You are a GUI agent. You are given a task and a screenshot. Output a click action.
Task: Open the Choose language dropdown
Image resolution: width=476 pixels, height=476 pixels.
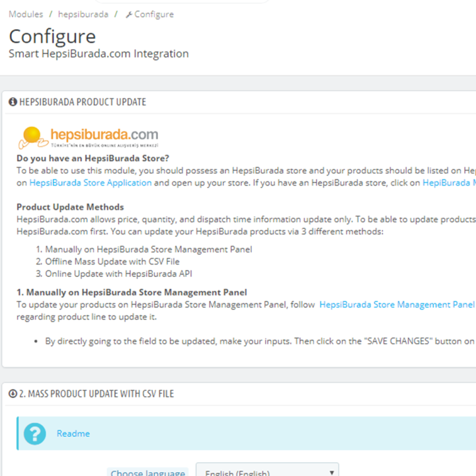click(268, 469)
